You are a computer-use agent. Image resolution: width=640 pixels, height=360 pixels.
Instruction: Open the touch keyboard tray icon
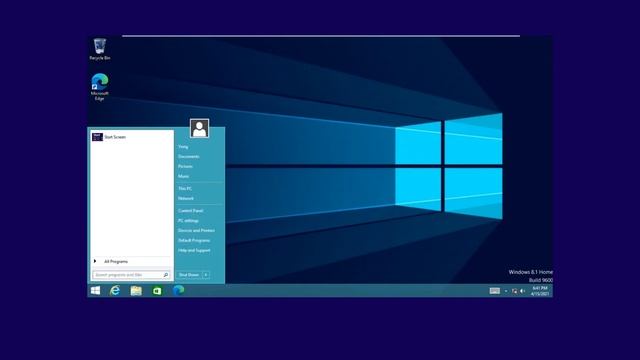pos(495,291)
